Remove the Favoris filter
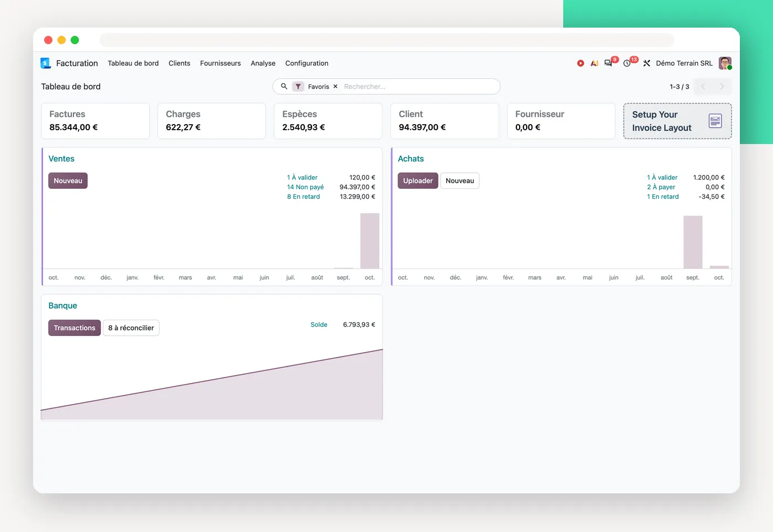The height and width of the screenshot is (532, 773). (x=335, y=87)
